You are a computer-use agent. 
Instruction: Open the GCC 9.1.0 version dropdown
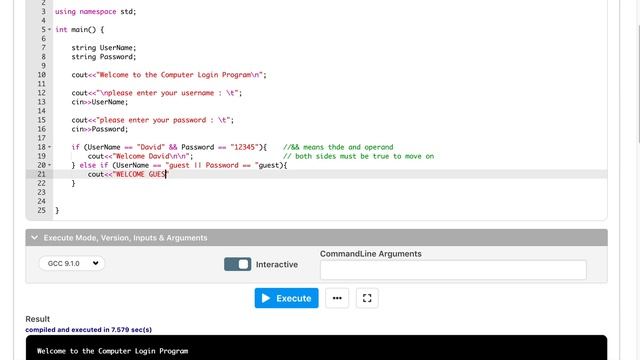click(x=72, y=263)
